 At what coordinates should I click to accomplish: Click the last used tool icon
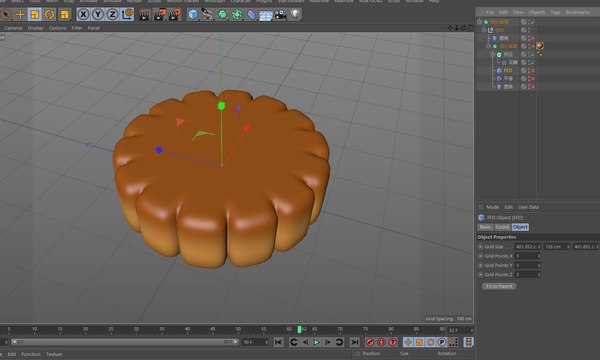tap(64, 15)
